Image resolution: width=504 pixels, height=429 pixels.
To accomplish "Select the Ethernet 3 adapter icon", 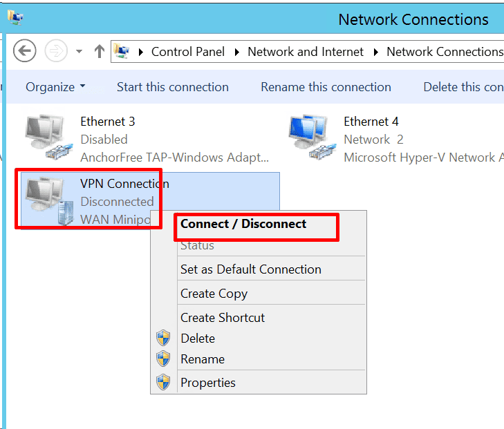I will (48, 137).
